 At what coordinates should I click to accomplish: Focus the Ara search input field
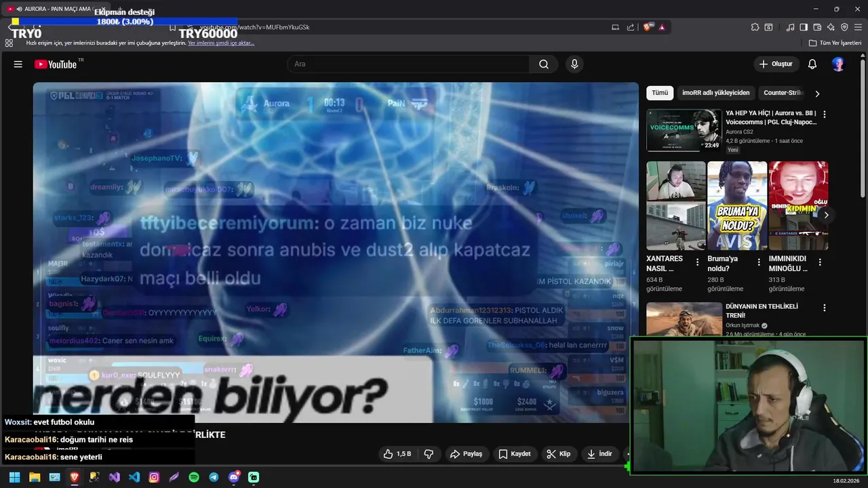409,64
